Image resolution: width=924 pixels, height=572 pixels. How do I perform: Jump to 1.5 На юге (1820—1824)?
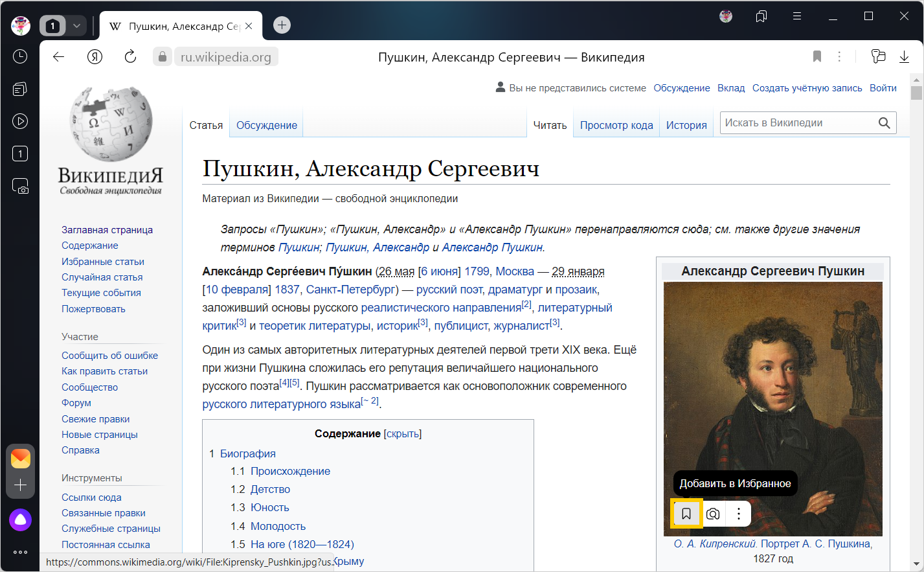[x=292, y=544]
